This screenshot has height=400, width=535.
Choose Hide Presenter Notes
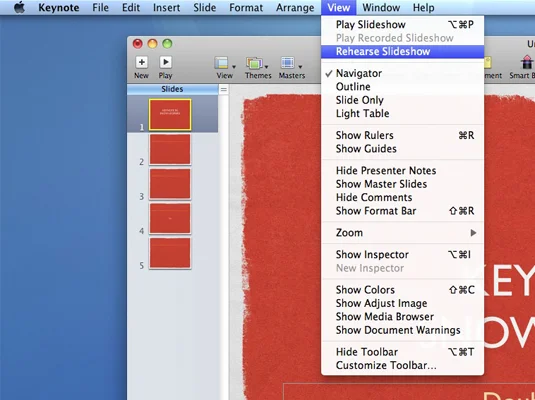(403, 171)
